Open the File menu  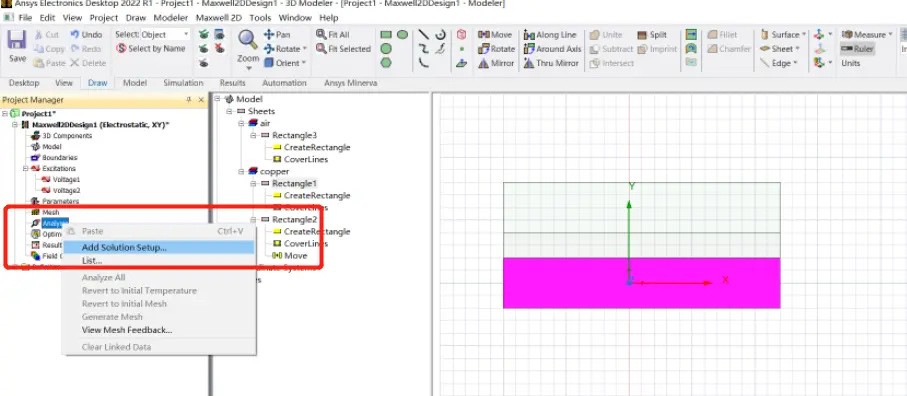[25, 18]
